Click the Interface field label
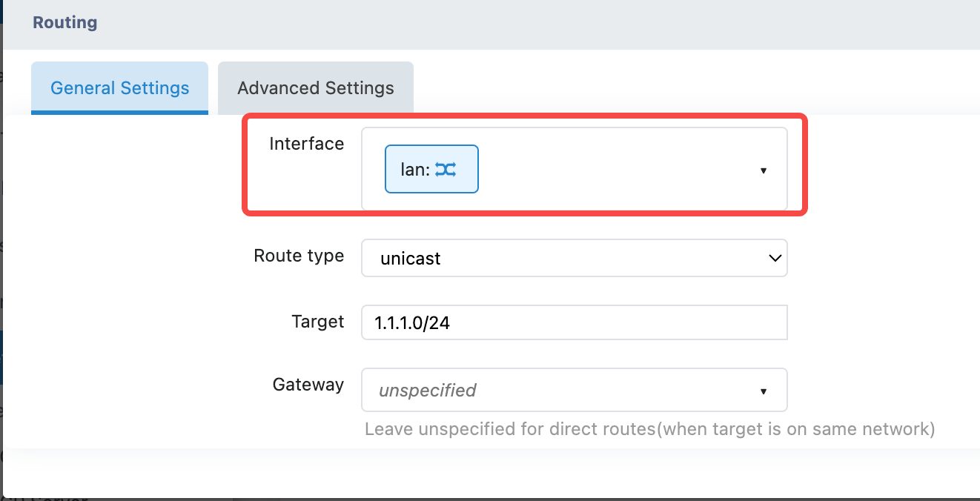980x501 pixels. [x=306, y=144]
